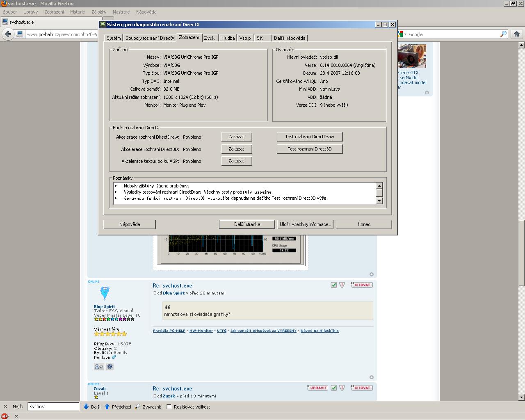Click the red exclamation report icon on Blue Spirit's post
The image size is (525, 420).
[342, 285]
